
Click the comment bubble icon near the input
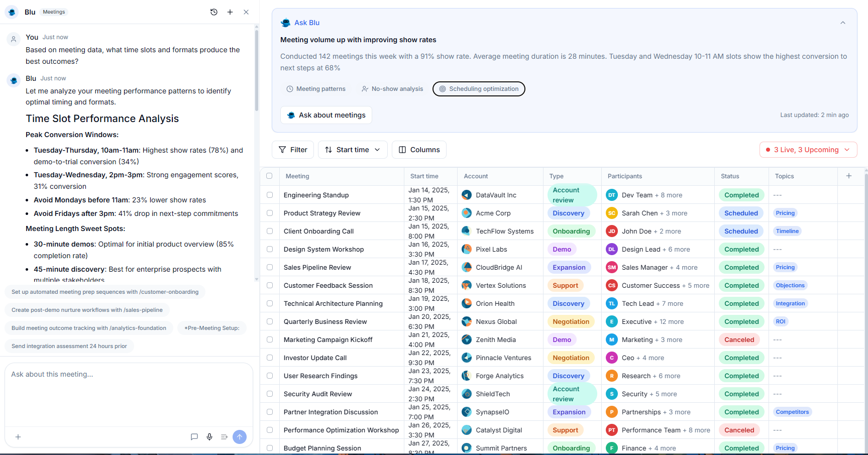194,437
